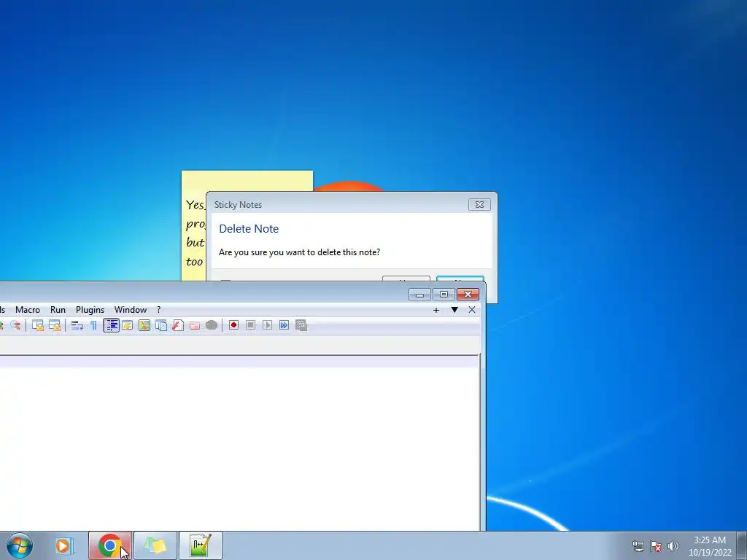This screenshot has height=560, width=747.
Task: Click the macro Playback icon
Action: click(267, 325)
